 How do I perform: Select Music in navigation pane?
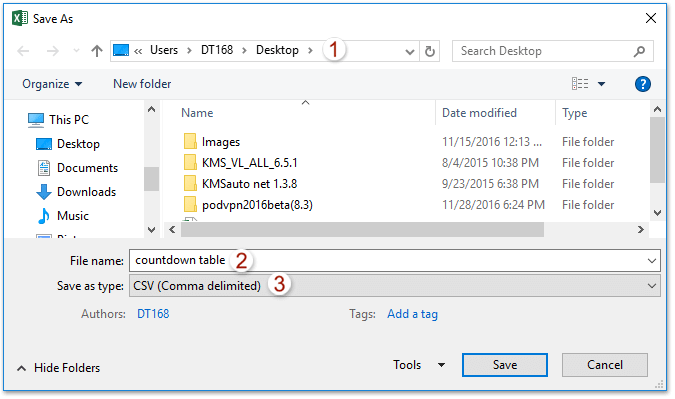coord(63,216)
